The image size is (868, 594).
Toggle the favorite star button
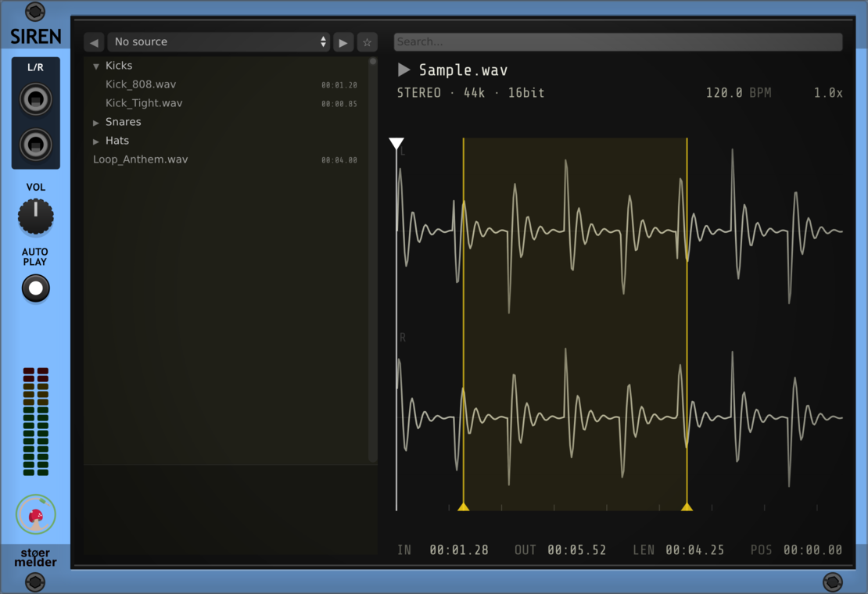point(367,42)
